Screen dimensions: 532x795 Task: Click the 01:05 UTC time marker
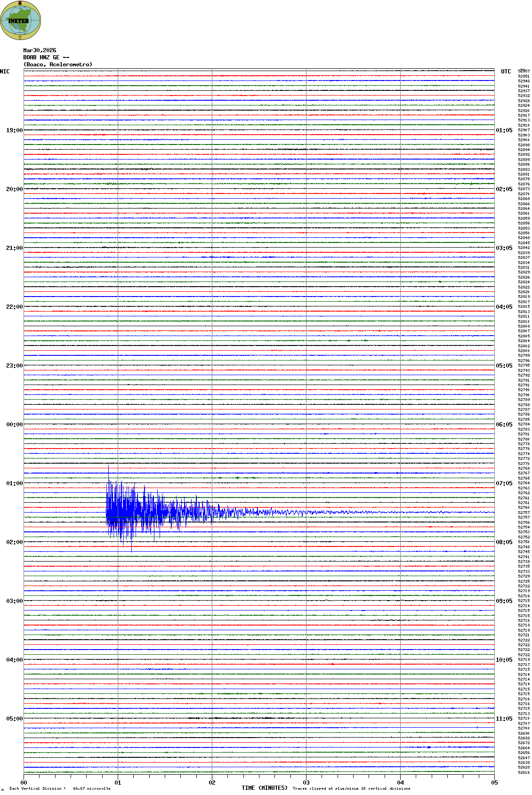[x=504, y=130]
